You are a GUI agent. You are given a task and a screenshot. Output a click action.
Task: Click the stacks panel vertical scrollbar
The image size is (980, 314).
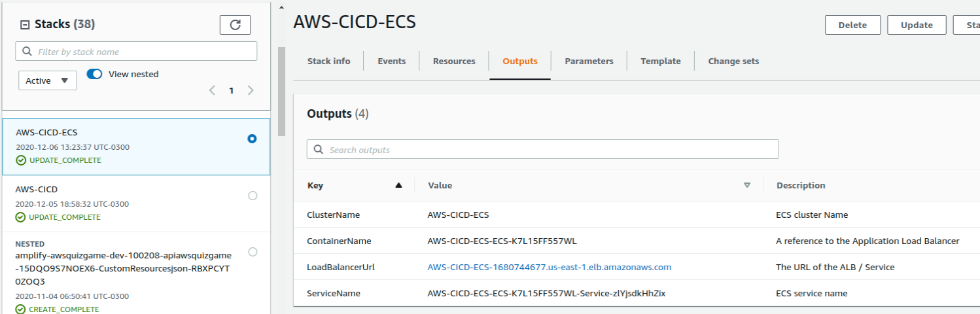coord(282,92)
